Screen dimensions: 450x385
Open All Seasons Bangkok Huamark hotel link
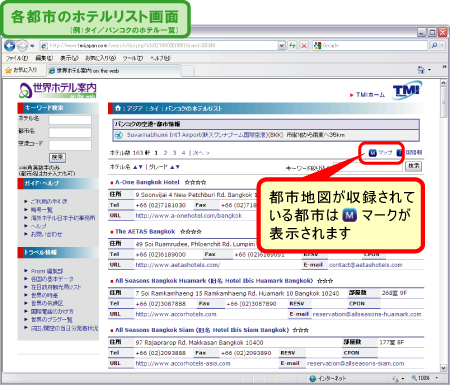(x=214, y=281)
